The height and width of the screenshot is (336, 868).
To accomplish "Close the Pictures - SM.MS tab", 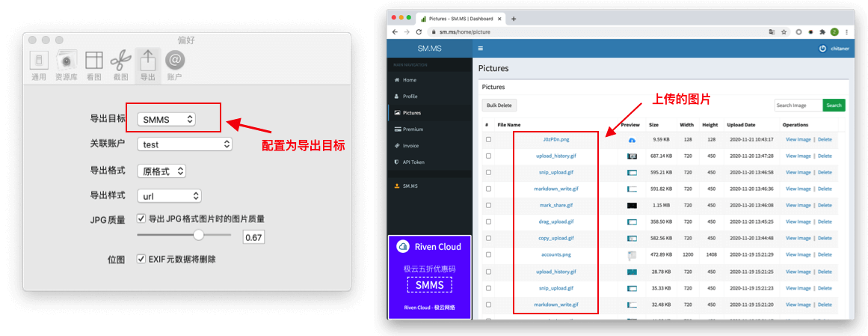I will tap(501, 18).
